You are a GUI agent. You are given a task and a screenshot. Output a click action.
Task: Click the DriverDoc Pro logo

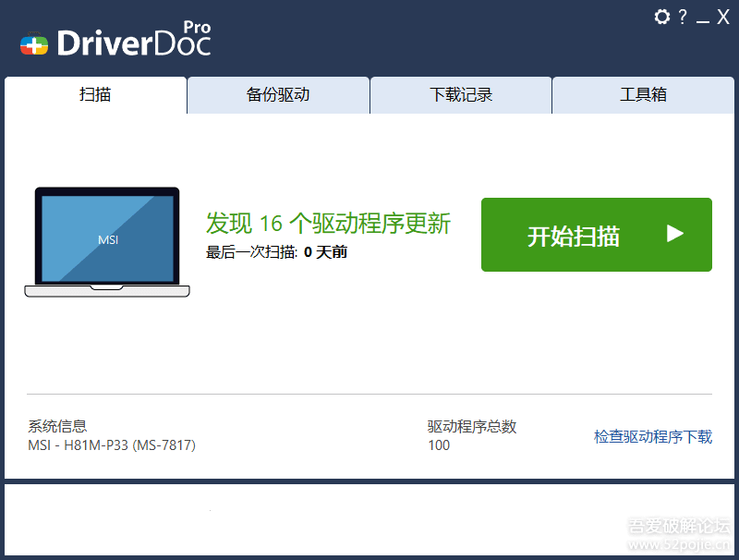coord(115,39)
